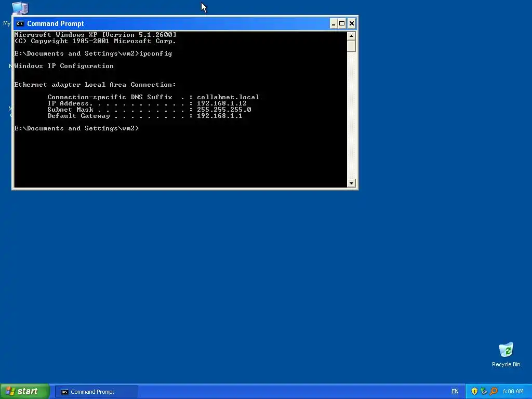Screen dimensions: 532x399
Task: Click the scrollbar up arrow in Command Prompt
Action: pos(351,36)
